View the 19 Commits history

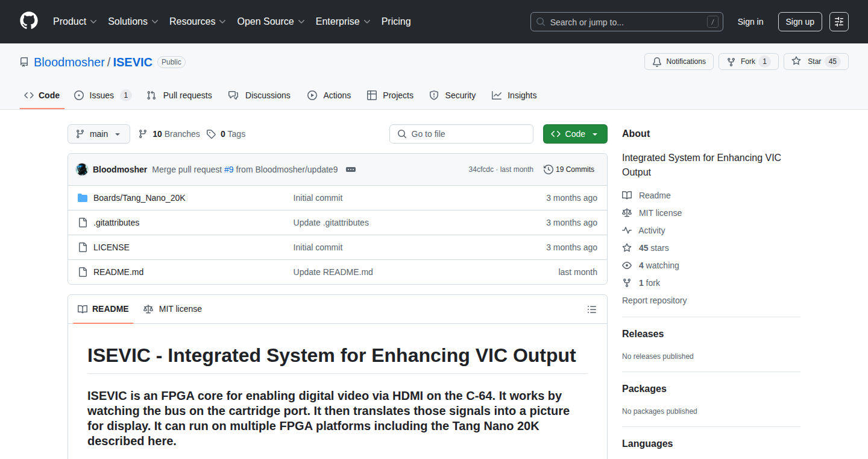pos(569,169)
